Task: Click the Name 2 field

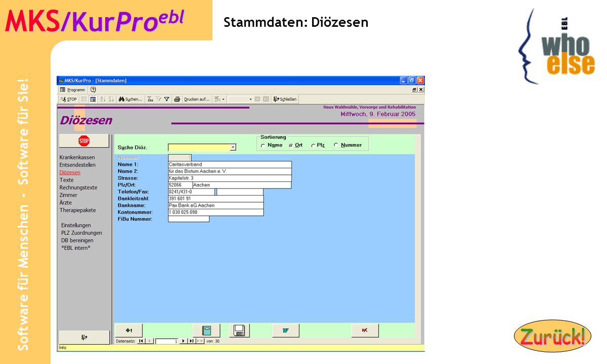Action: coord(230,171)
